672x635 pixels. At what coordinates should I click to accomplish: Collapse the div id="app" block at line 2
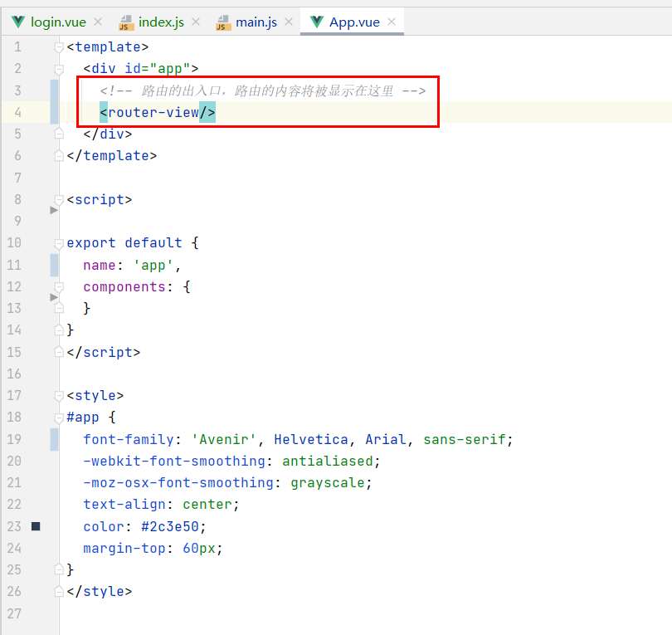coord(59,69)
